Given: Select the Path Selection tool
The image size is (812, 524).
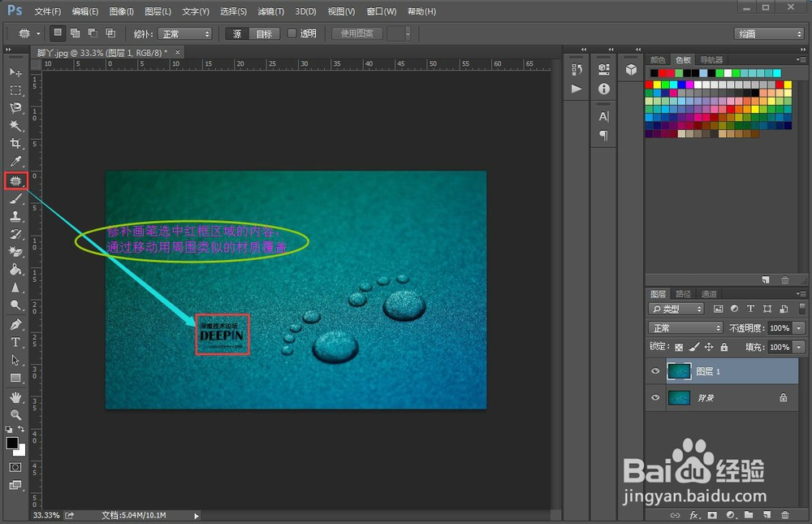Looking at the screenshot, I should [15, 360].
